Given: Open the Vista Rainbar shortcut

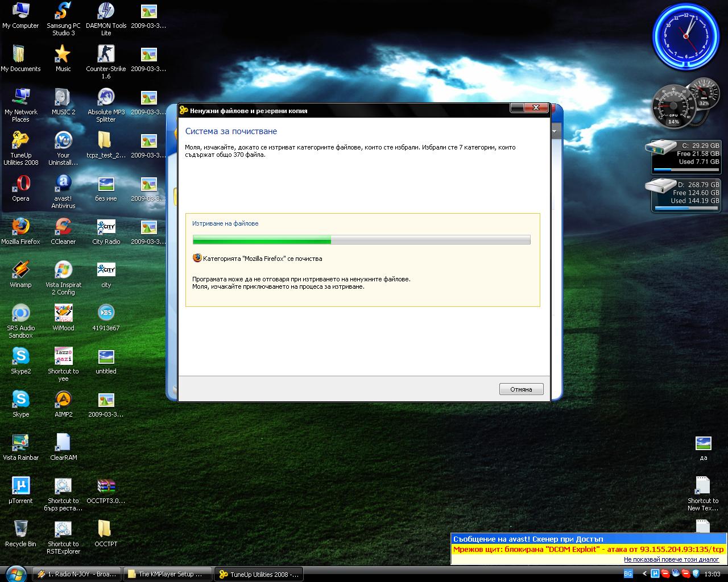Looking at the screenshot, I should (20, 448).
